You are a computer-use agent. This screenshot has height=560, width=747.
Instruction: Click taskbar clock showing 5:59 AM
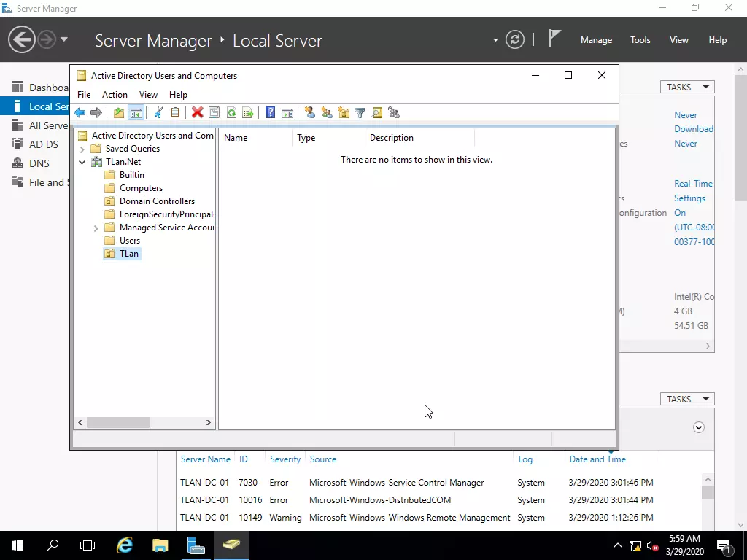pos(684,545)
